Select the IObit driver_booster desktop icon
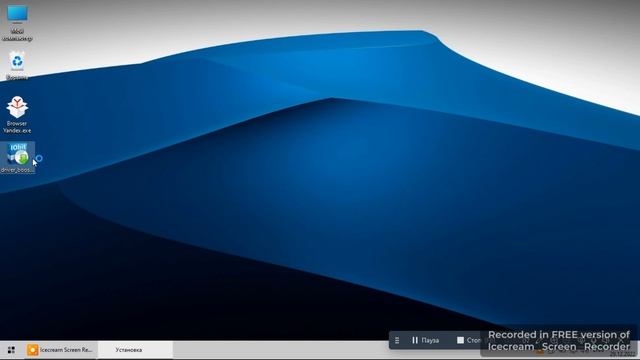The width and height of the screenshot is (640, 360). pyautogui.click(x=18, y=158)
